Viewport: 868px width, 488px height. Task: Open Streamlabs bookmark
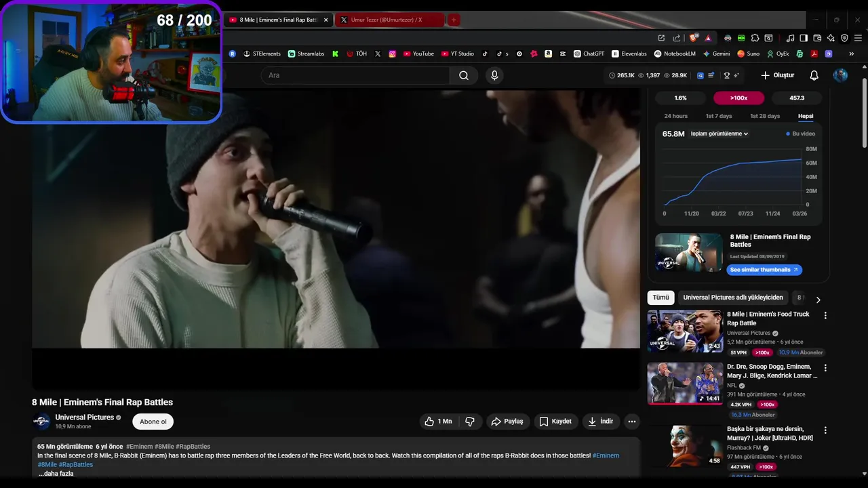(x=306, y=54)
